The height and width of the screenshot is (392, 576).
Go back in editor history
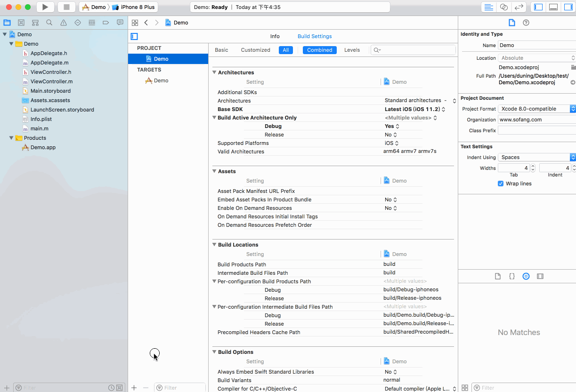coord(146,23)
